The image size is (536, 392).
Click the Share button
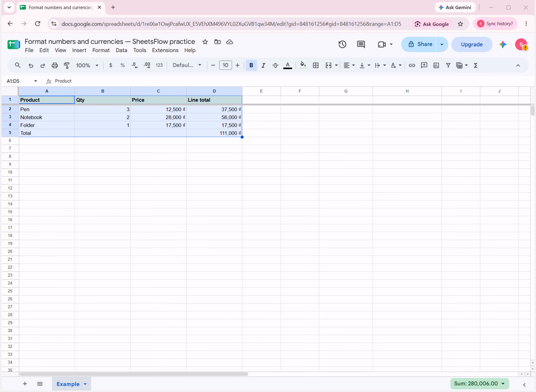419,44
